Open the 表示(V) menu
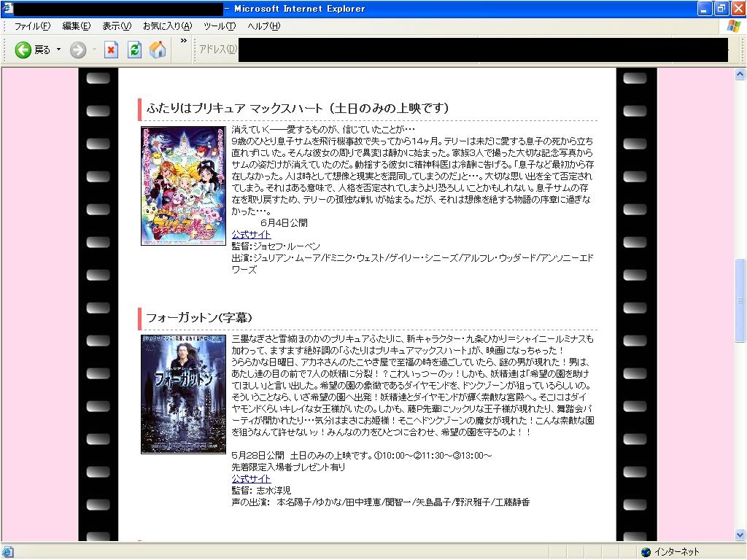 (117, 26)
